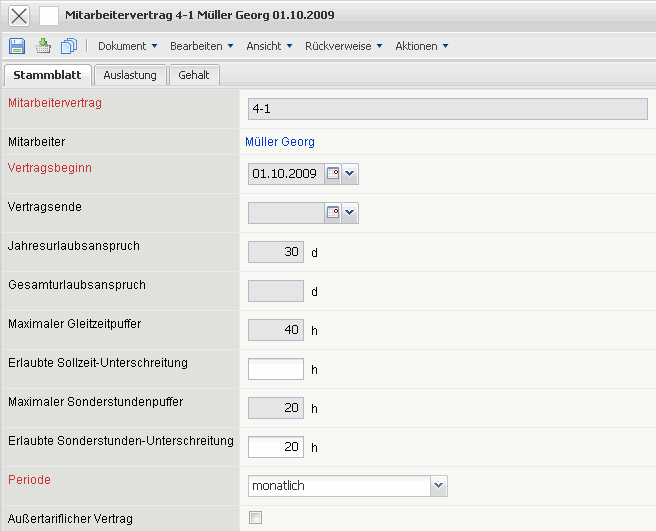Image resolution: width=656 pixels, height=531 pixels.
Task: Click the Erlaubte Sollzeit-Unterschreitung input field
Action: pos(276,369)
